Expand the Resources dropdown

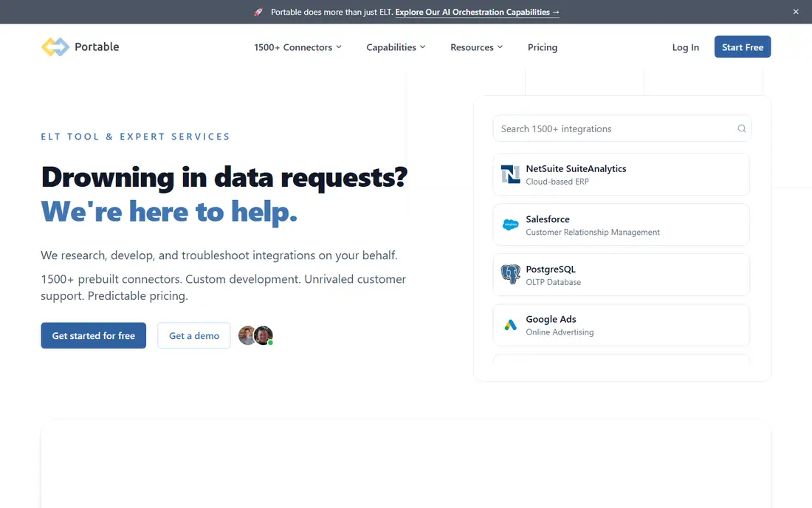476,47
